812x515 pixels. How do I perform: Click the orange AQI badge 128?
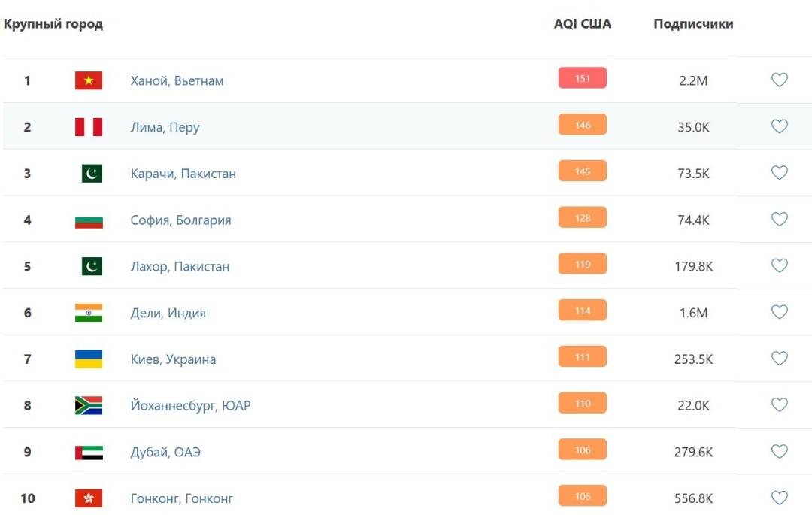click(582, 217)
